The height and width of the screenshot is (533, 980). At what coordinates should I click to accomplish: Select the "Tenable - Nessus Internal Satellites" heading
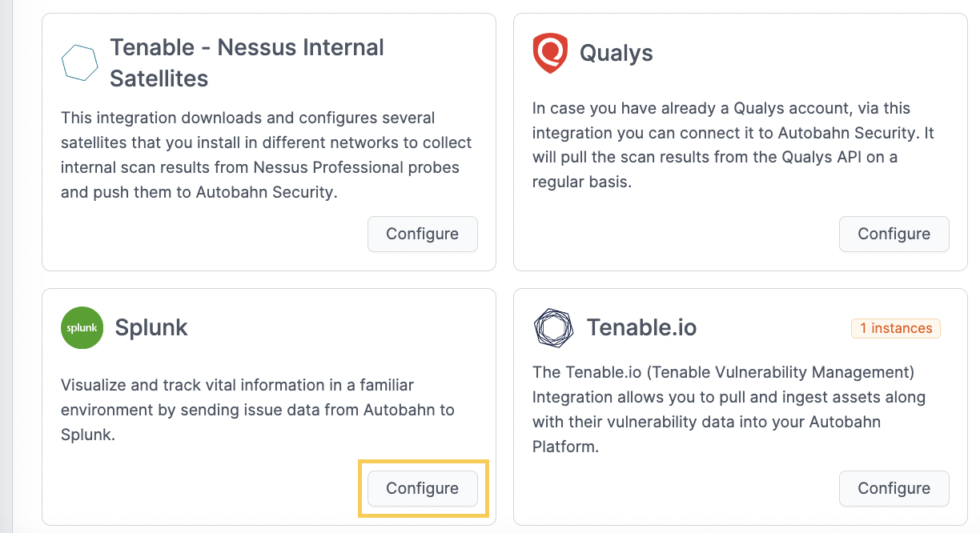(x=247, y=62)
